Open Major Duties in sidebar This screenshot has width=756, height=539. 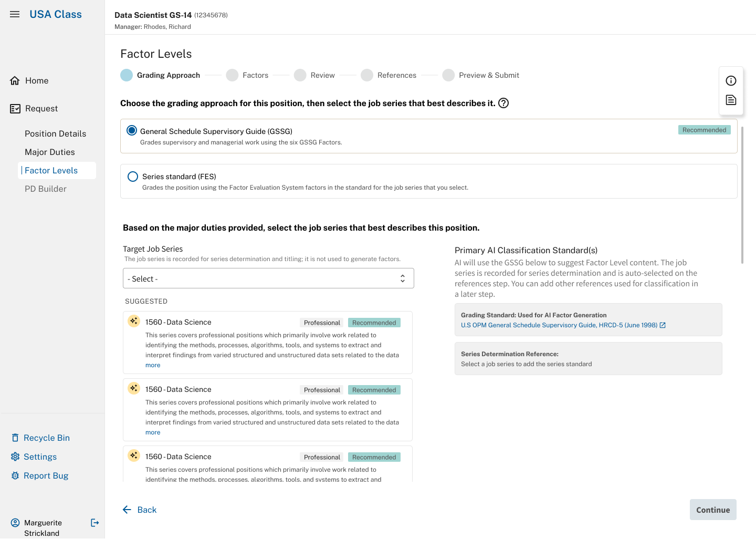point(50,152)
